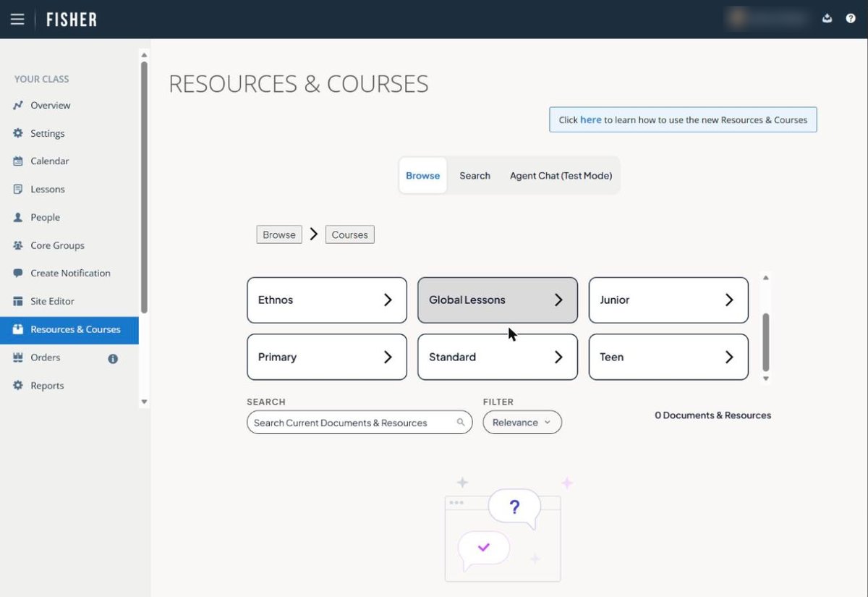The height and width of the screenshot is (597, 868).
Task: Click the Create Notification speech icon
Action: (18, 274)
